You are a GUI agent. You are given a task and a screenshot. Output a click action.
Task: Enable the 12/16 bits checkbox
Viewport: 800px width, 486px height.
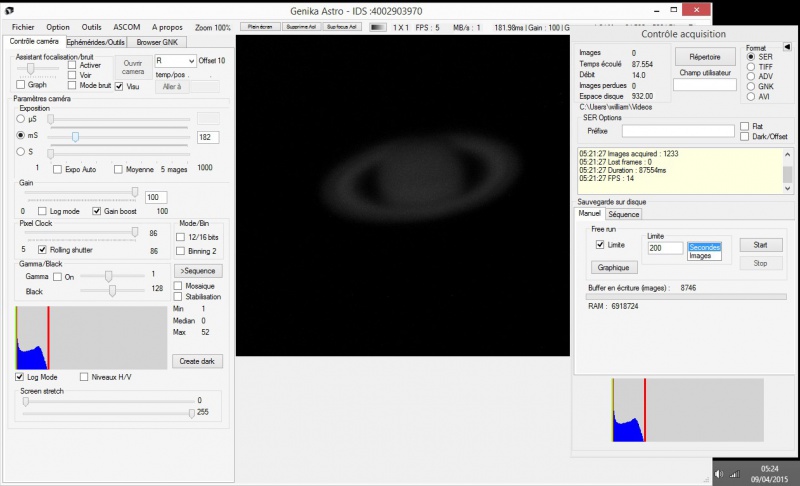coord(180,237)
